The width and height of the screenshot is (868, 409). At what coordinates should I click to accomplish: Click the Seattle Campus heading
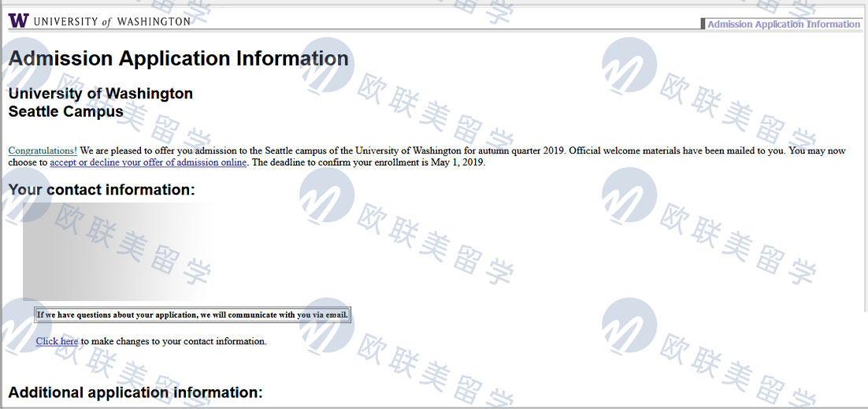tap(66, 111)
